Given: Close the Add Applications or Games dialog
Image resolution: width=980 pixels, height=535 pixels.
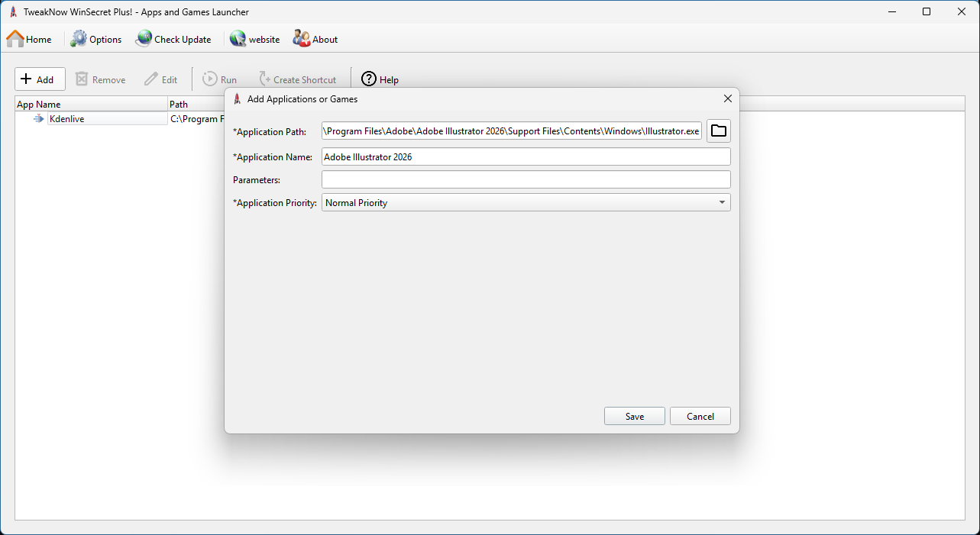Looking at the screenshot, I should (727, 98).
